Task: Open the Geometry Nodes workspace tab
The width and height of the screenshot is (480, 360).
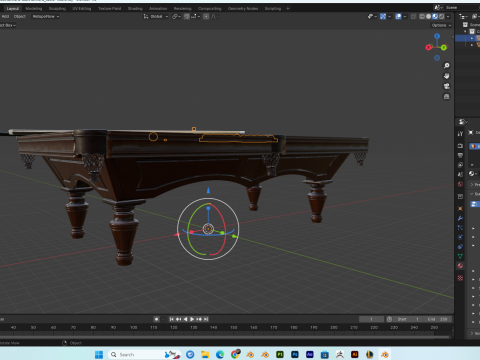Action: (243, 8)
